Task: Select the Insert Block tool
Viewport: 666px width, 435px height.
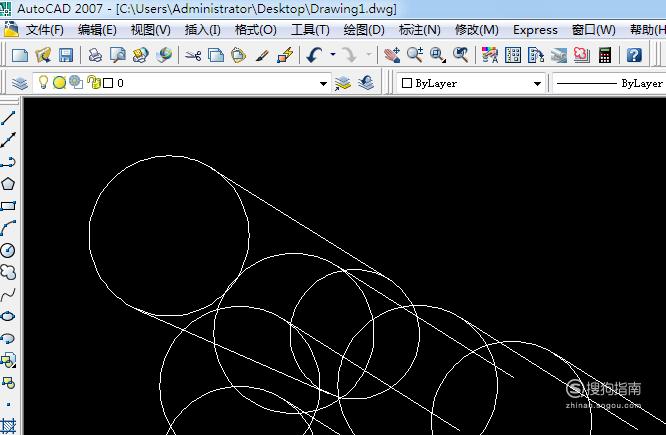Action: click(x=8, y=361)
